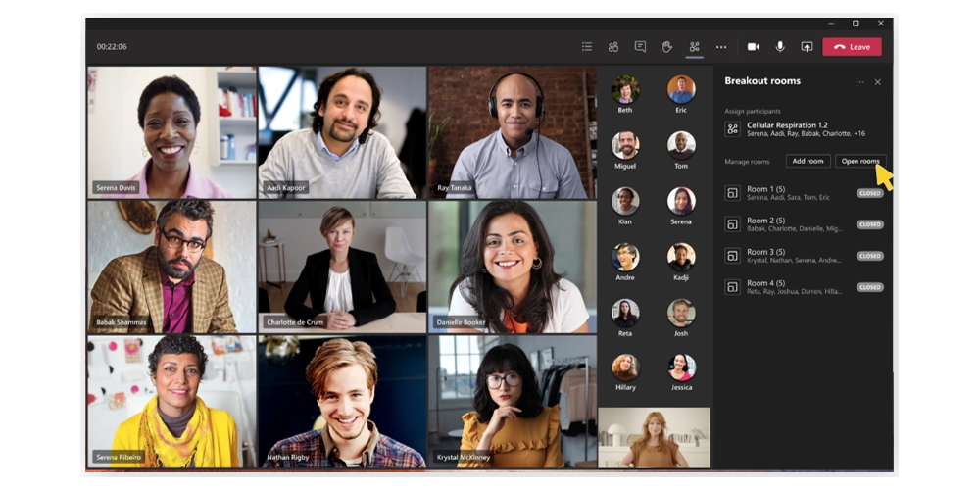The width and height of the screenshot is (980, 490).
Task: Select Room 4 icon
Action: click(x=732, y=287)
